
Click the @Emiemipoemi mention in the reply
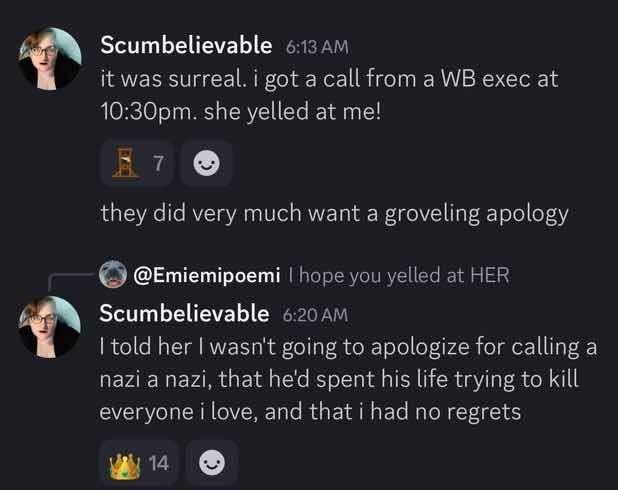207,275
